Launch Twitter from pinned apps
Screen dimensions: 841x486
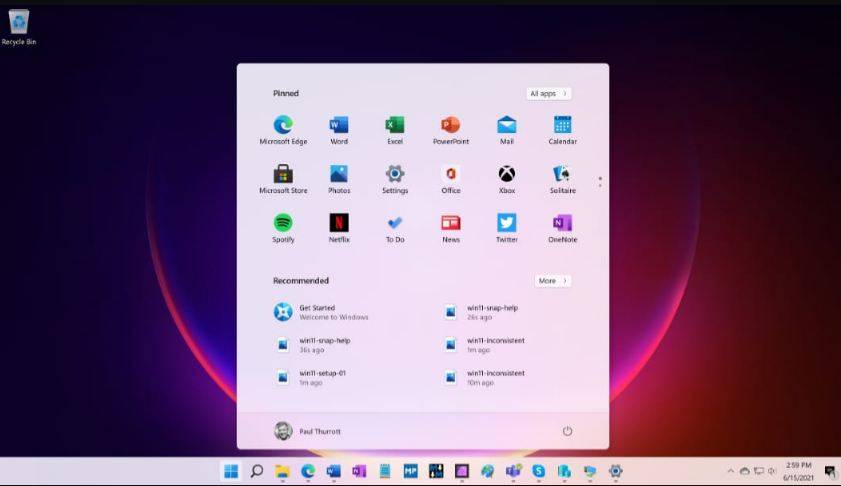[x=506, y=228]
